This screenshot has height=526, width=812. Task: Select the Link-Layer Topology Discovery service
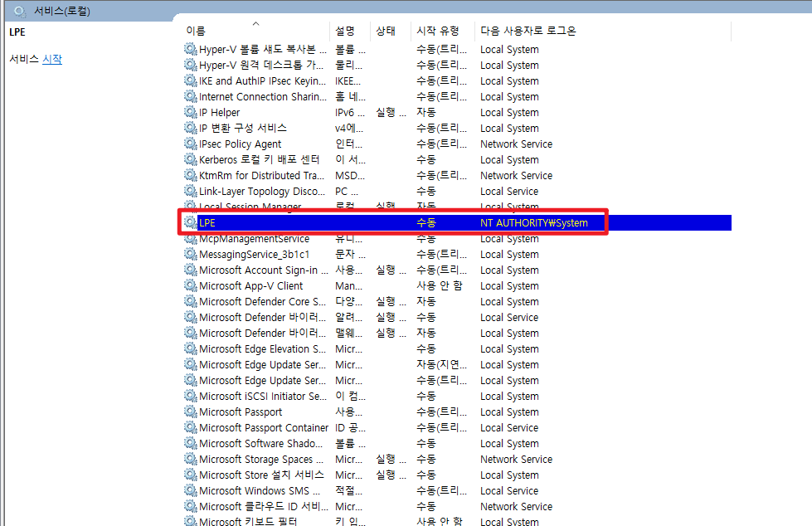click(x=262, y=191)
